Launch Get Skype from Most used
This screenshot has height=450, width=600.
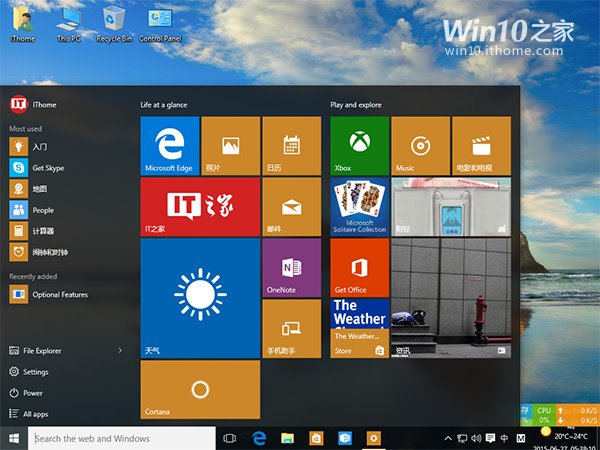coord(37,168)
